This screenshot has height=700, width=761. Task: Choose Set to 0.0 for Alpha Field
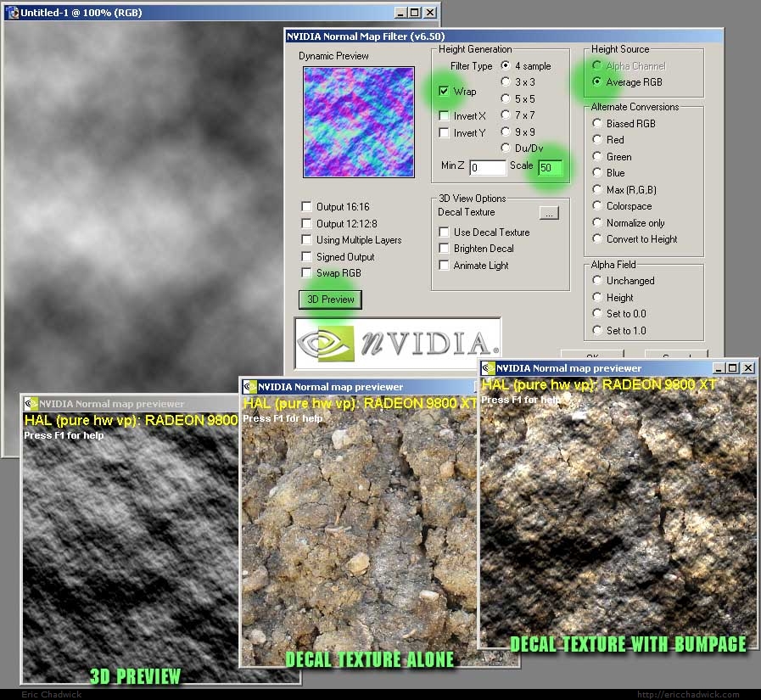pyautogui.click(x=597, y=314)
